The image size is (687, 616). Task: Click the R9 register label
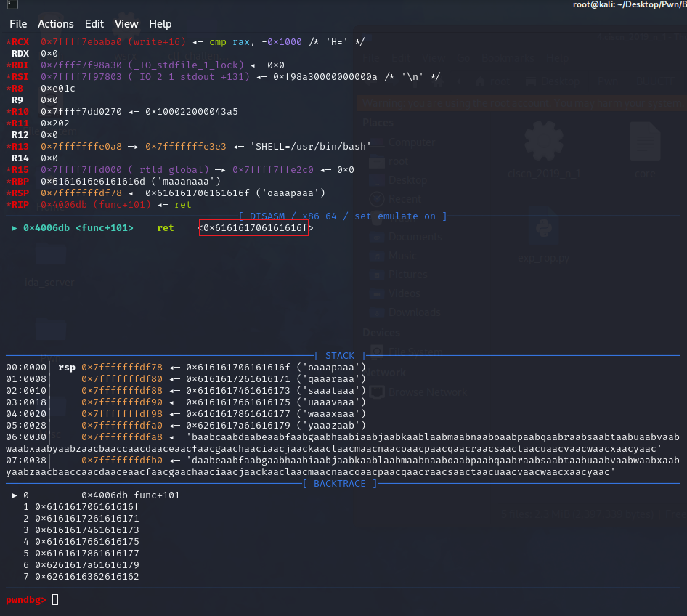pyautogui.click(x=17, y=100)
